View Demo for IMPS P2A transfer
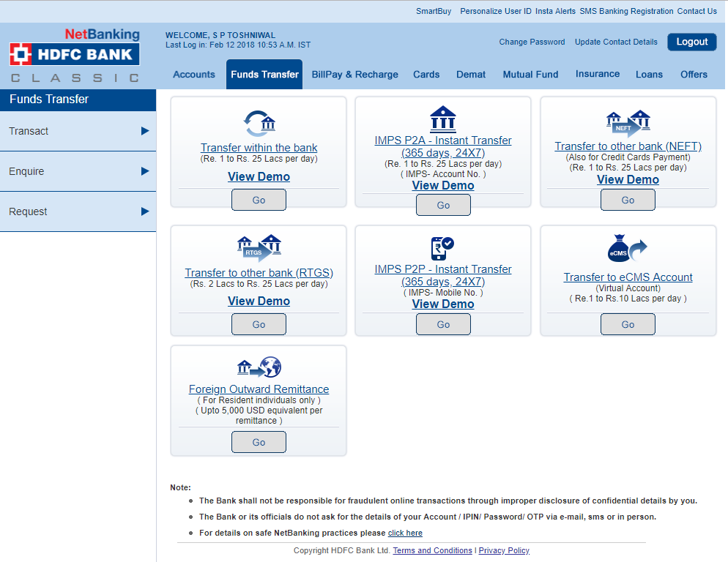Screen dimensions: 728x562 [x=443, y=186]
